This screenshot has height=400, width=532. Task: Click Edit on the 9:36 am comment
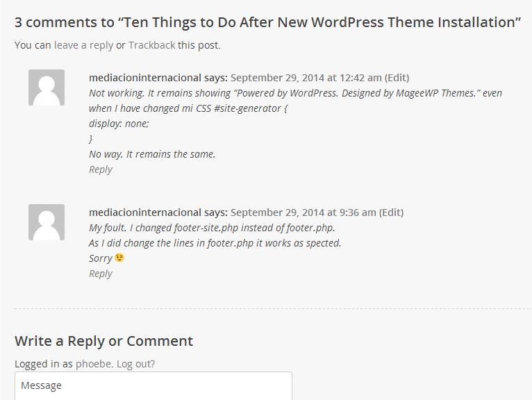pyautogui.click(x=391, y=212)
